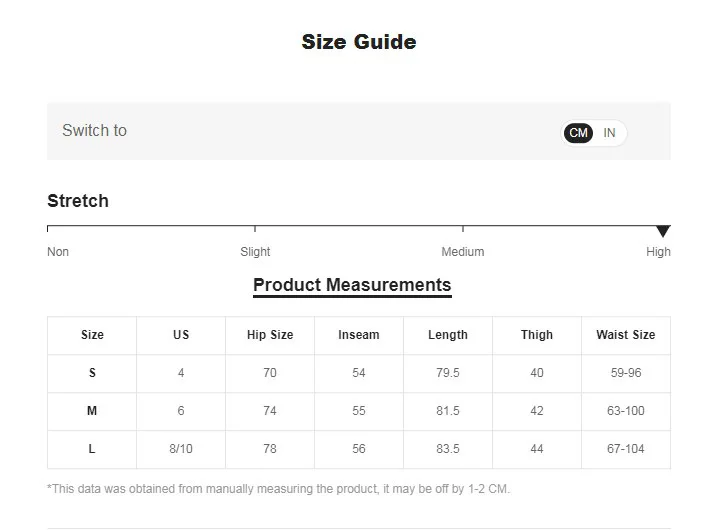
Task: Click the High stretch level label
Action: point(658,252)
